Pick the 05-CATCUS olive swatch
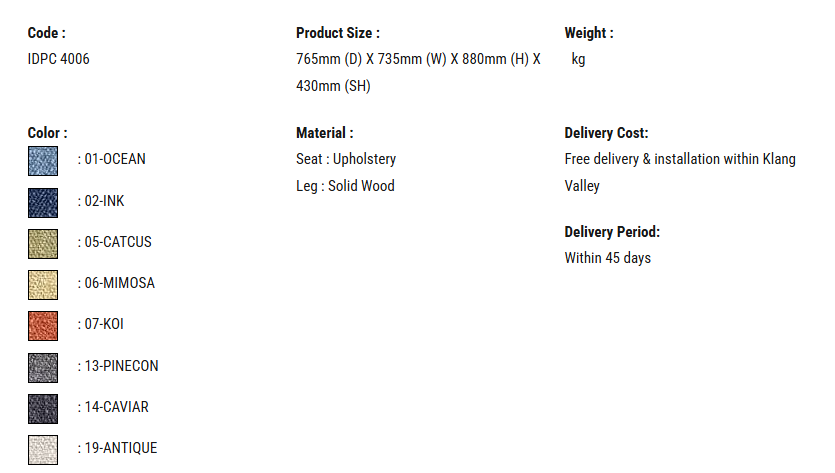 tap(43, 244)
